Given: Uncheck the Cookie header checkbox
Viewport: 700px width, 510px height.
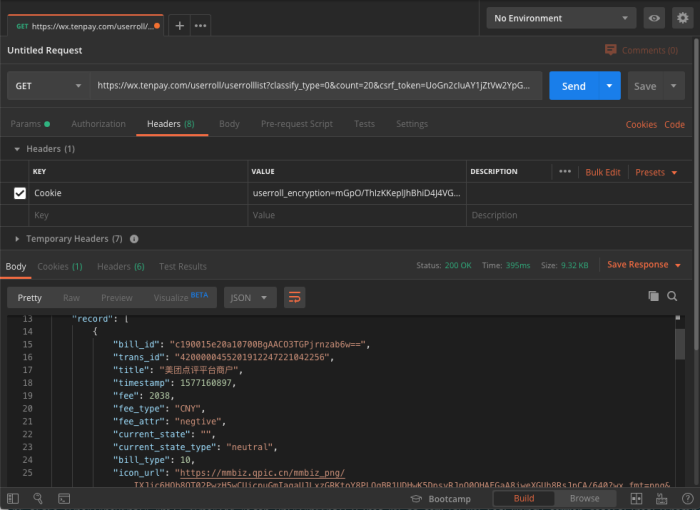Looking at the screenshot, I should click(20, 193).
